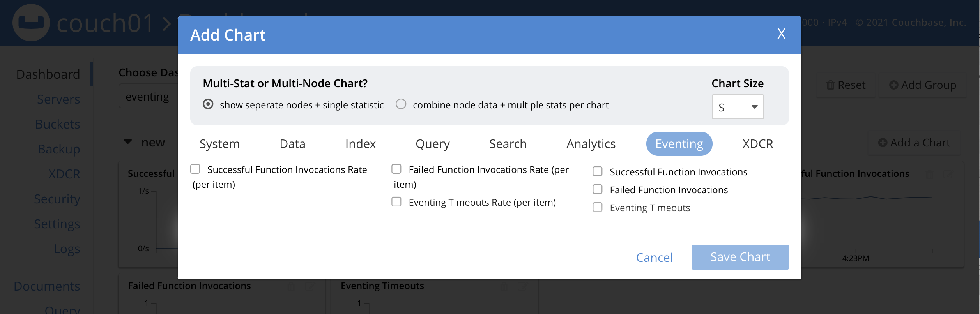This screenshot has width=980, height=314.
Task: Open Documents in the sidebar
Action: click(x=47, y=286)
